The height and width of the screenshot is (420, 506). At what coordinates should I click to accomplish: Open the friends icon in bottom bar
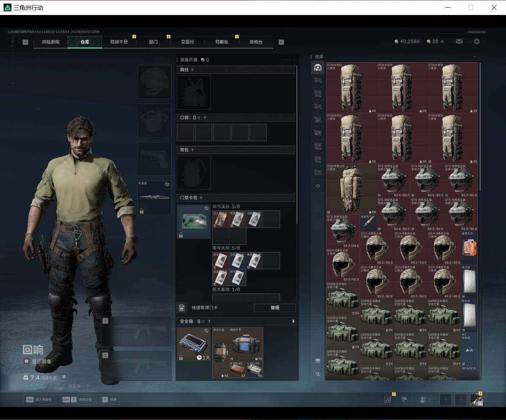coord(423,399)
